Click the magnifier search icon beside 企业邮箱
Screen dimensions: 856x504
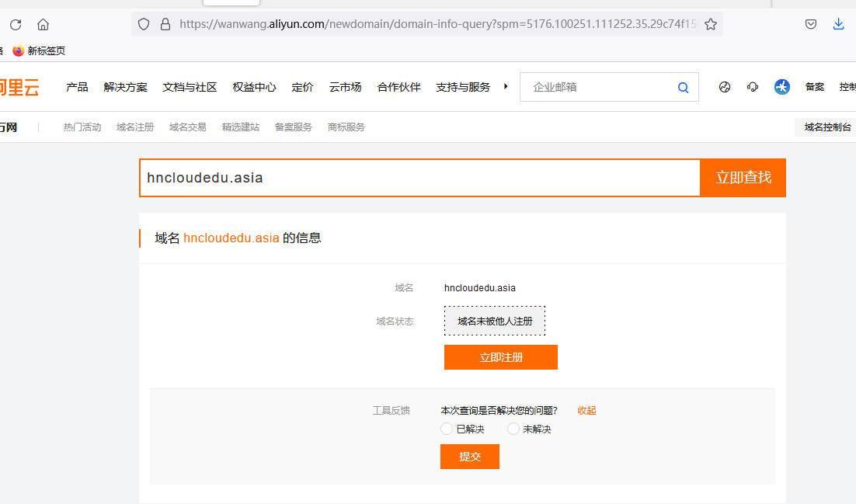point(683,88)
